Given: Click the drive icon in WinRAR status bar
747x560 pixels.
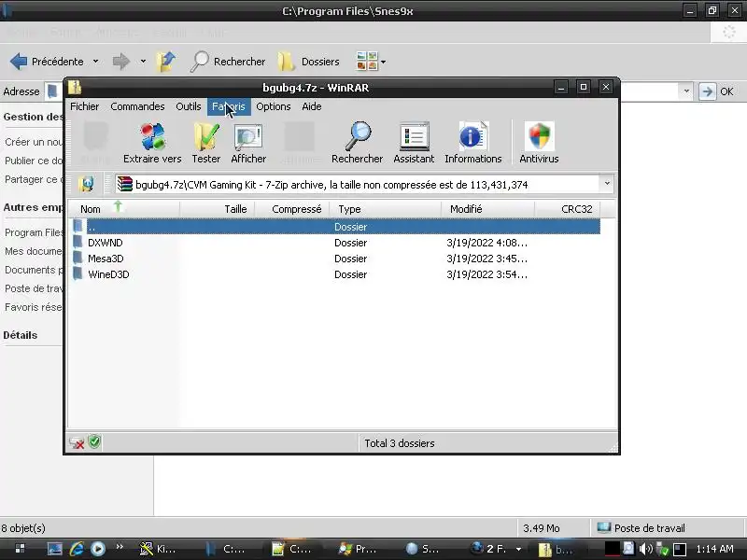Looking at the screenshot, I should (x=77, y=442).
